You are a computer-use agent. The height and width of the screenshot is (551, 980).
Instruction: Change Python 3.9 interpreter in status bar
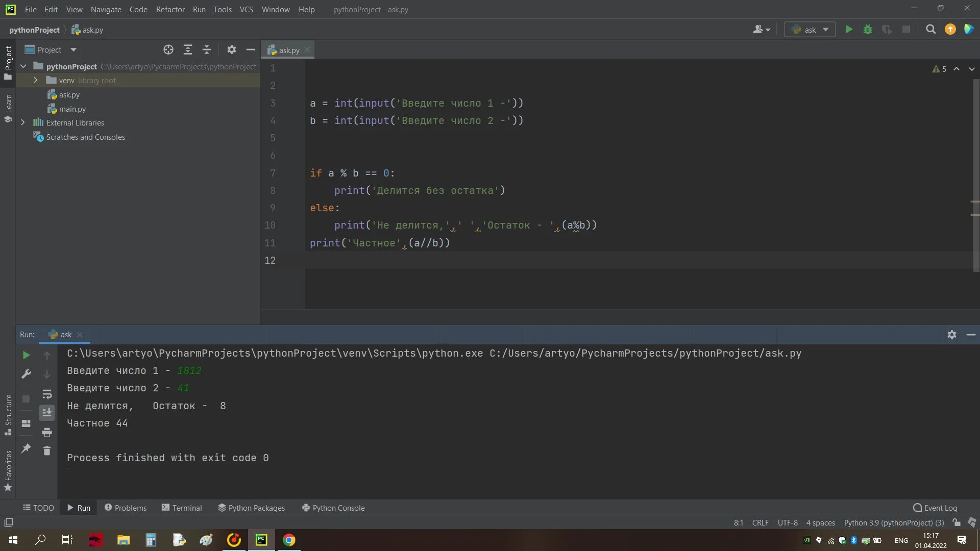click(894, 522)
